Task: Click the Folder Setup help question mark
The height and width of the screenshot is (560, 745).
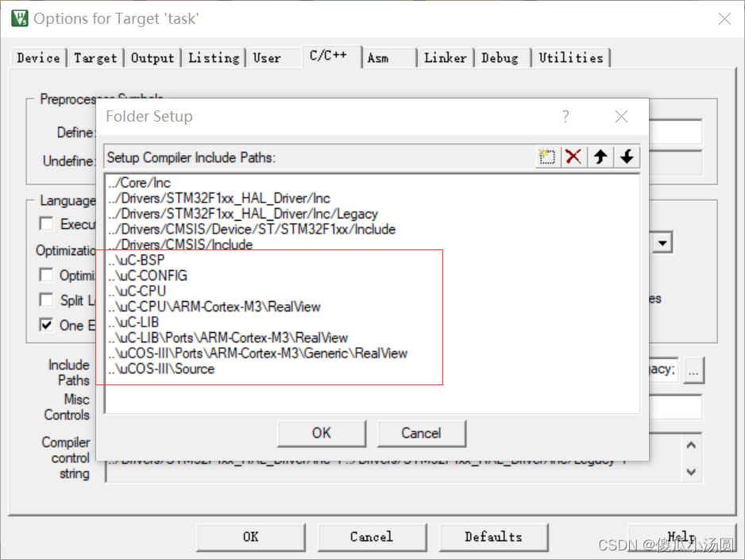Action: point(566,117)
